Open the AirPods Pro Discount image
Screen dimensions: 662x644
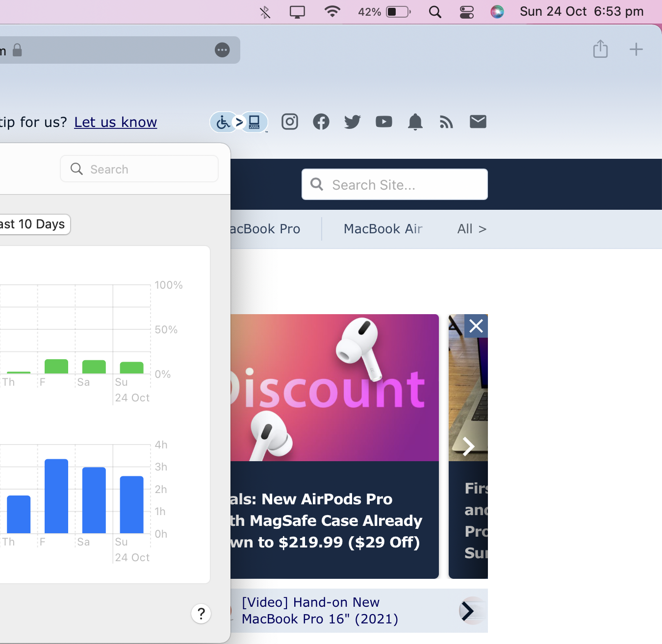click(334, 388)
